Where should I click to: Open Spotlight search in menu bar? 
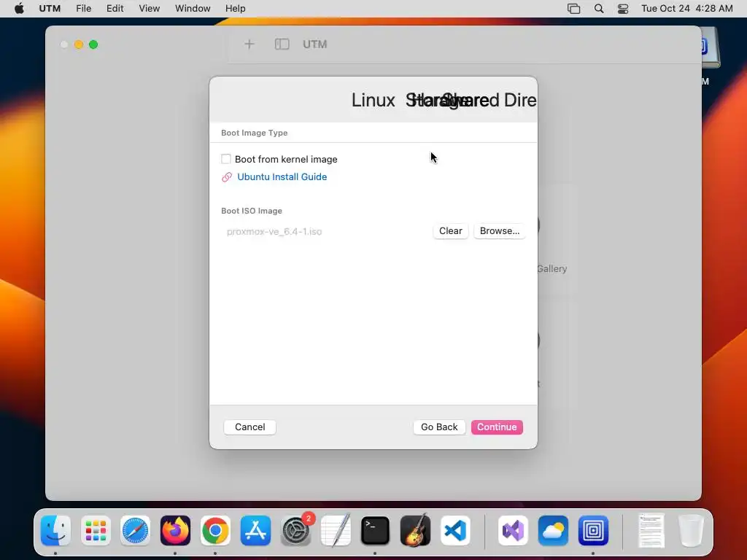tap(599, 9)
